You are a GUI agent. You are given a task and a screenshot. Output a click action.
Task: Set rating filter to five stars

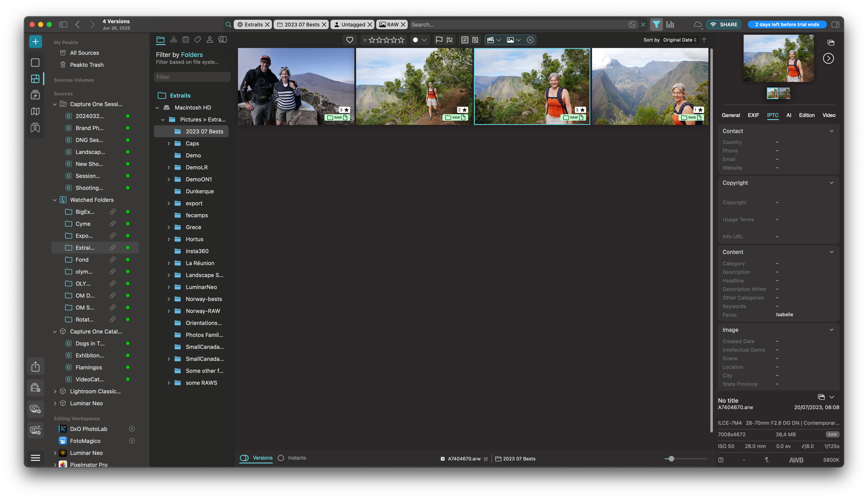(x=401, y=40)
